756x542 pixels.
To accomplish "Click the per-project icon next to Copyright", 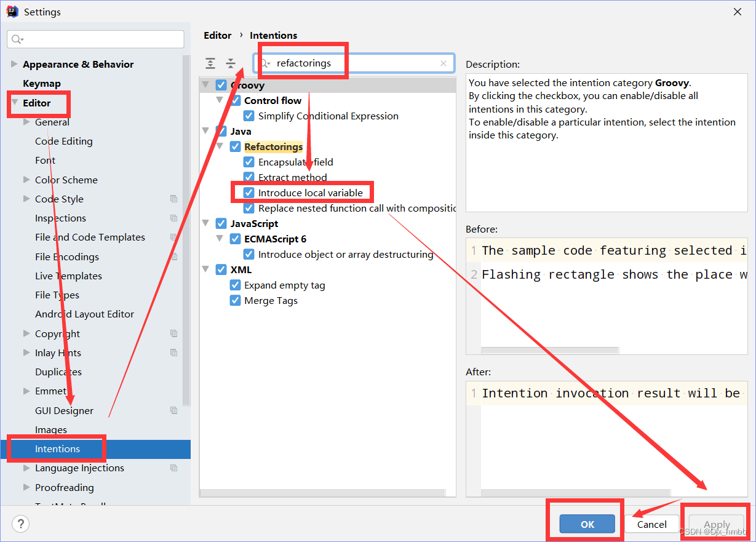I will (x=174, y=333).
